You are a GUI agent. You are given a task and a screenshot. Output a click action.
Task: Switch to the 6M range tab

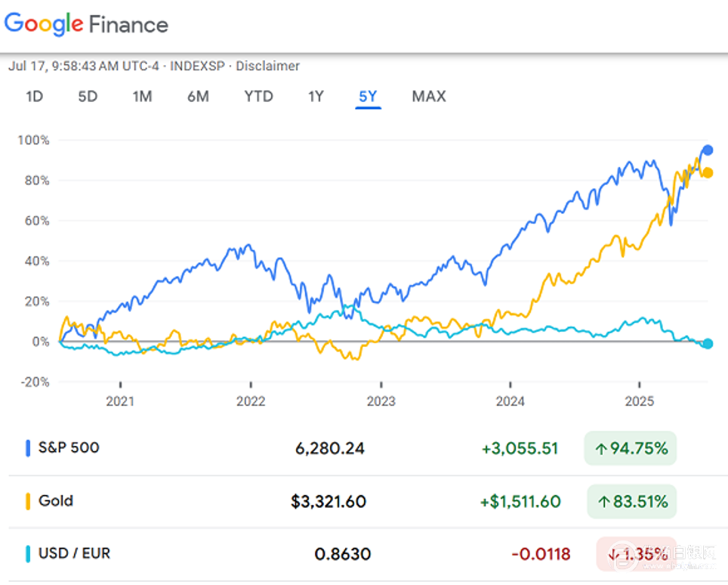[x=199, y=96]
